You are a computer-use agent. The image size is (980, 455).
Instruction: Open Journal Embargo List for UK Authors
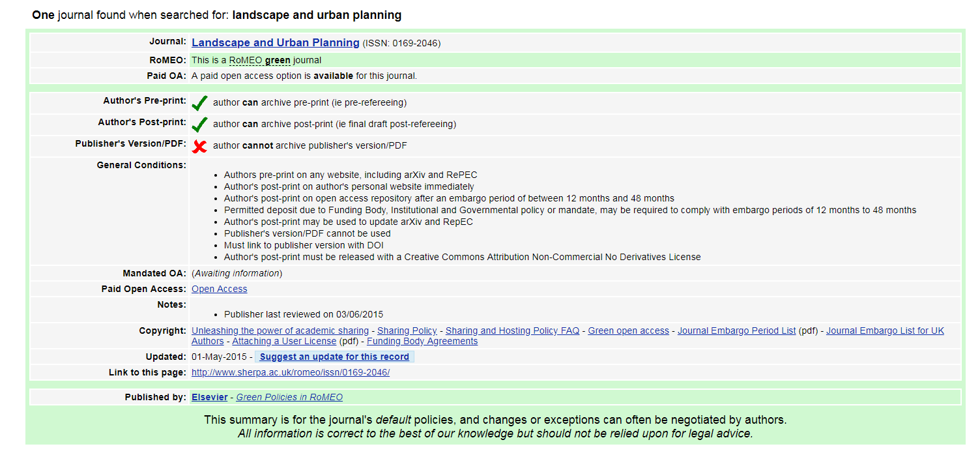[885, 331]
